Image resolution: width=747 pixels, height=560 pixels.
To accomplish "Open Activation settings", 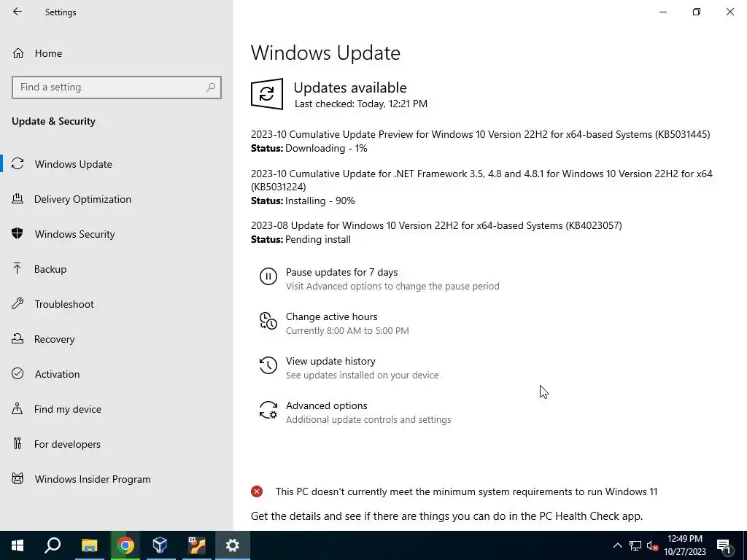I will click(117, 374).
